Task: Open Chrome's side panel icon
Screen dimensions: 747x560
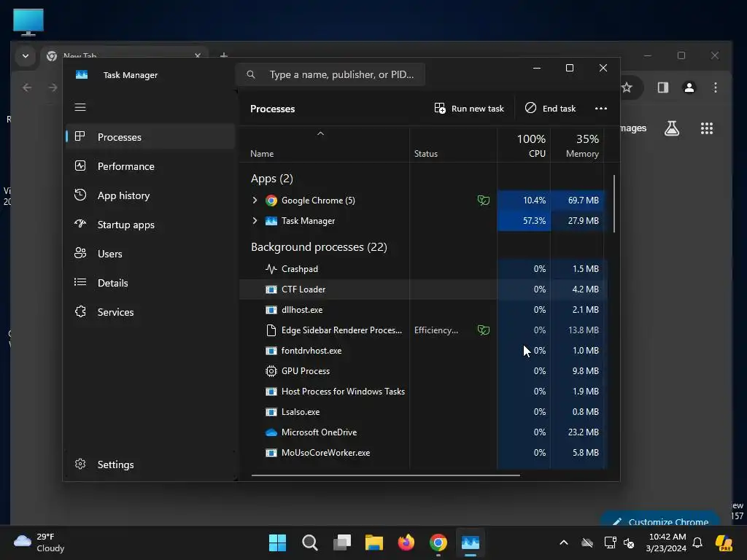Action: (662, 87)
